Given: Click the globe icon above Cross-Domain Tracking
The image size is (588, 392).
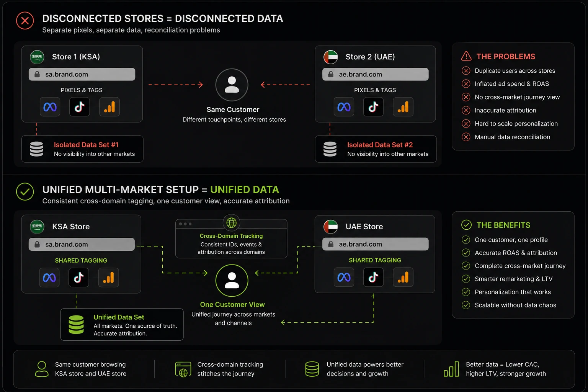Looking at the screenshot, I should (231, 222).
